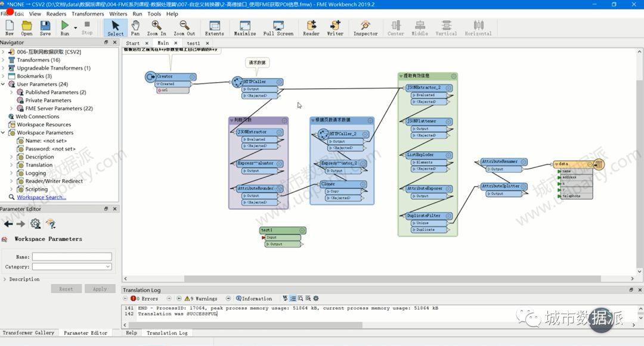Expand Description section in Parameter Editor
The width and height of the screenshot is (644, 346).
pyautogui.click(x=5, y=279)
